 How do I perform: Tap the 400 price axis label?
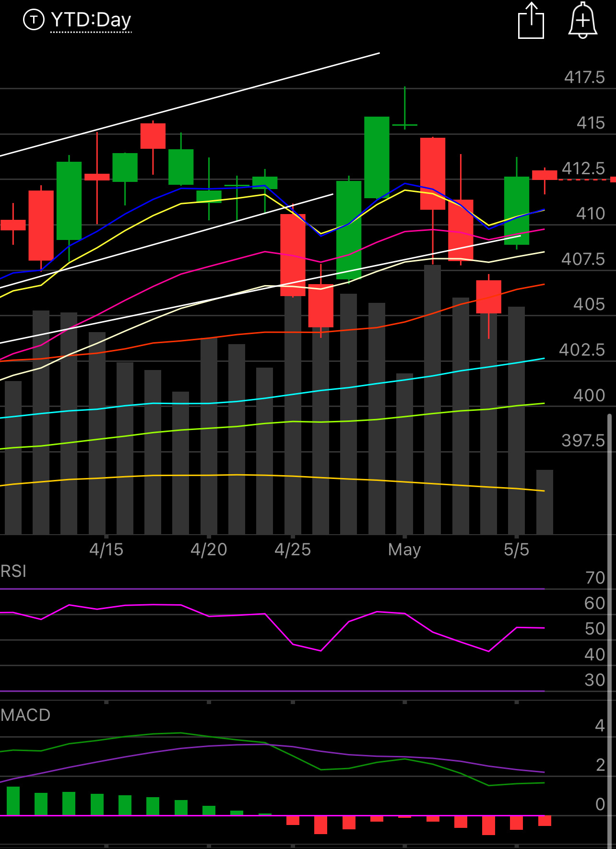tap(589, 395)
